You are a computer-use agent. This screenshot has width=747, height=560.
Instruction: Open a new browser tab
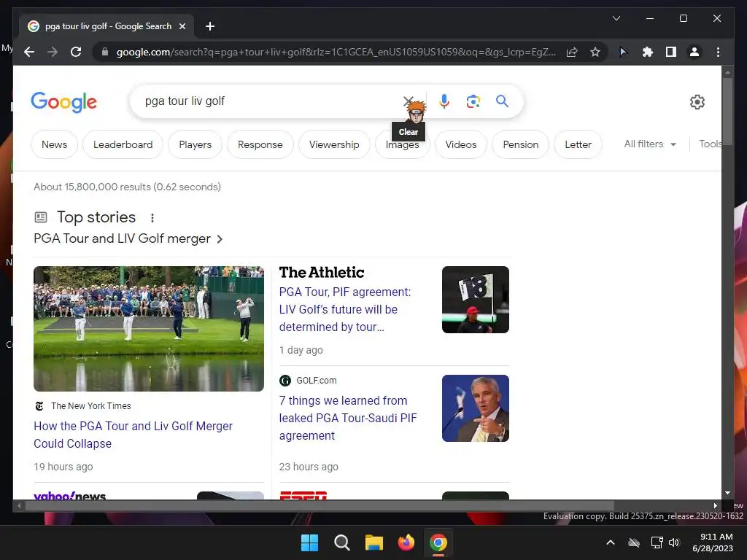(x=210, y=26)
